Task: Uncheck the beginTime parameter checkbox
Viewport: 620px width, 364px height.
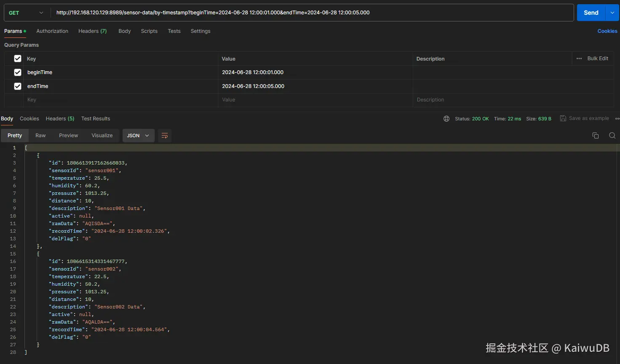Action: pyautogui.click(x=18, y=72)
